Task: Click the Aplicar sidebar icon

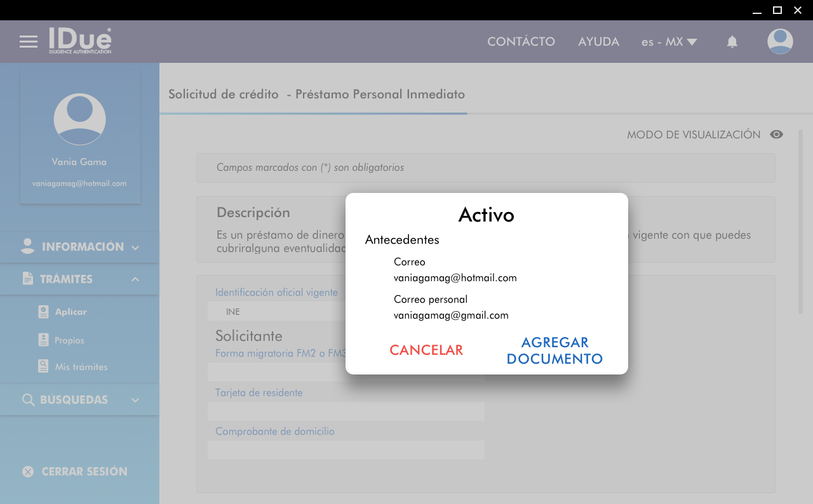Action: 43,312
